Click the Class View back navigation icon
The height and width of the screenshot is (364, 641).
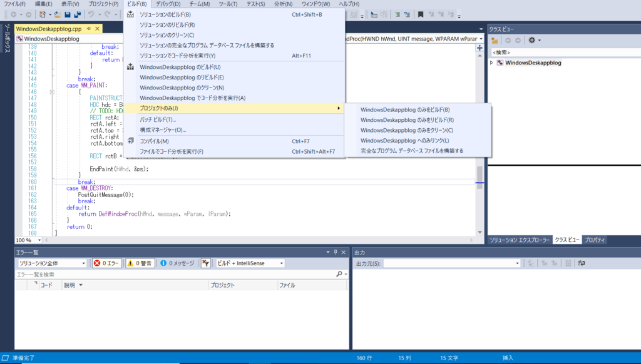coord(508,40)
